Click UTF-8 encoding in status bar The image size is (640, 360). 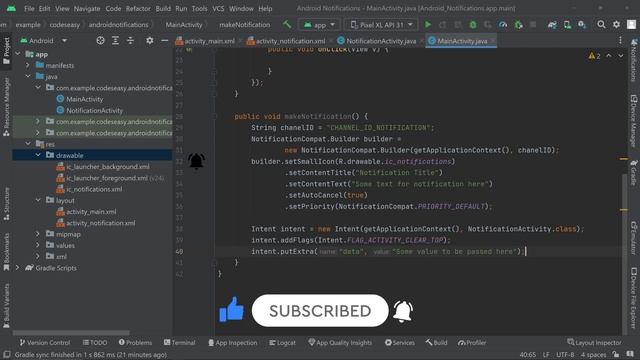[565, 355]
